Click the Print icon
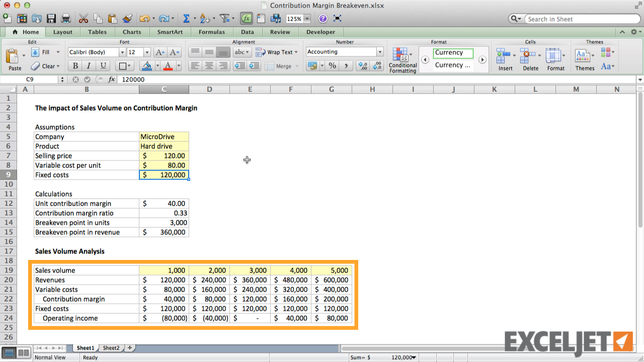The width and height of the screenshot is (644, 362). [x=65, y=18]
